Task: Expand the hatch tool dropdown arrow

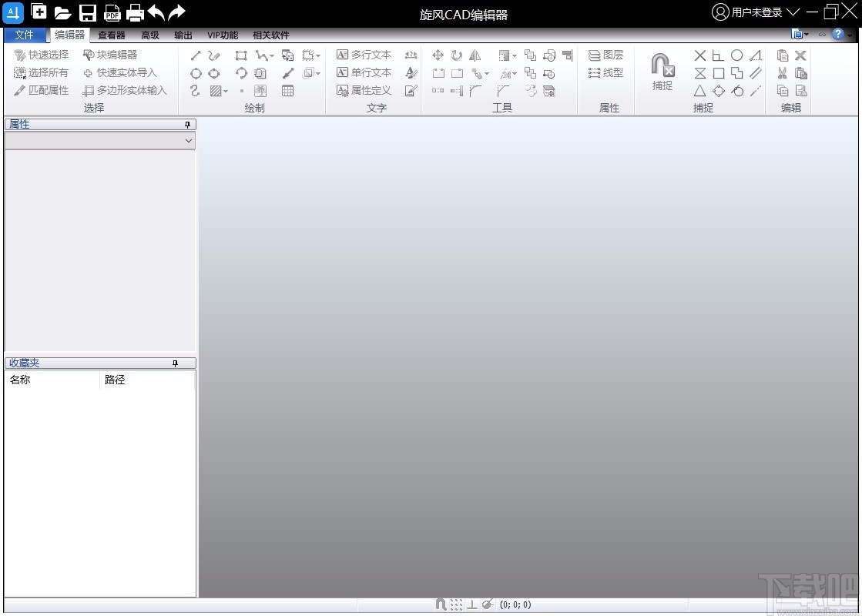Action: click(x=226, y=91)
